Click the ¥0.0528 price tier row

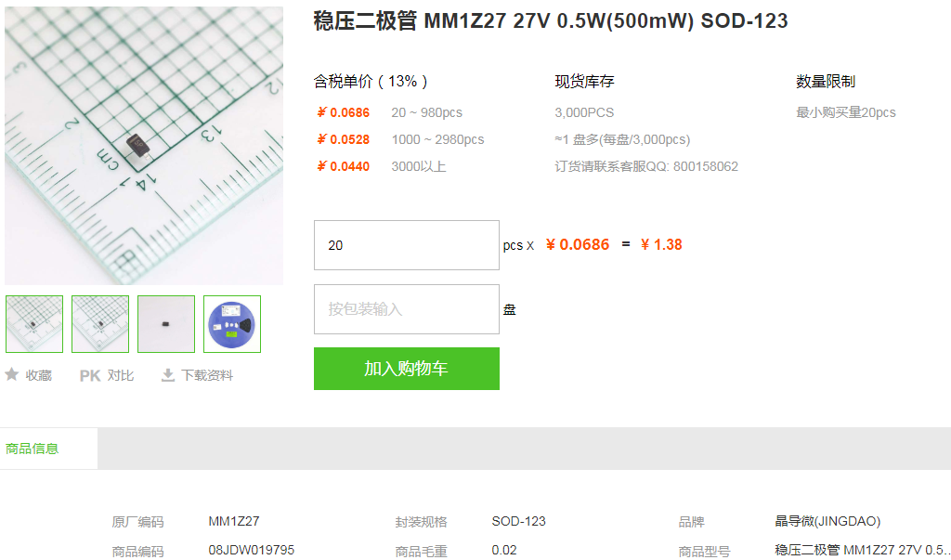[x=400, y=139]
